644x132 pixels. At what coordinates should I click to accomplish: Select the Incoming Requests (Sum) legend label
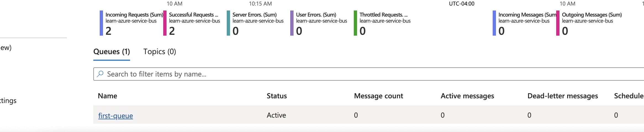tap(134, 15)
